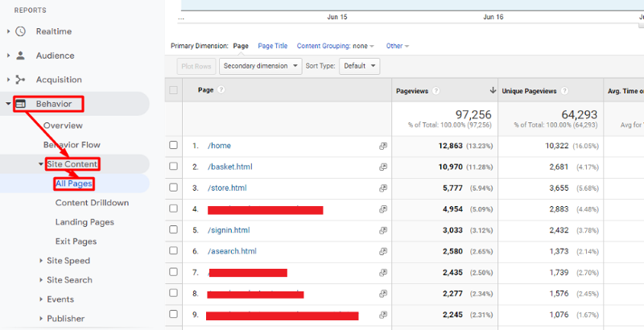
Task: Click the Audience person icon
Action: pos(21,56)
